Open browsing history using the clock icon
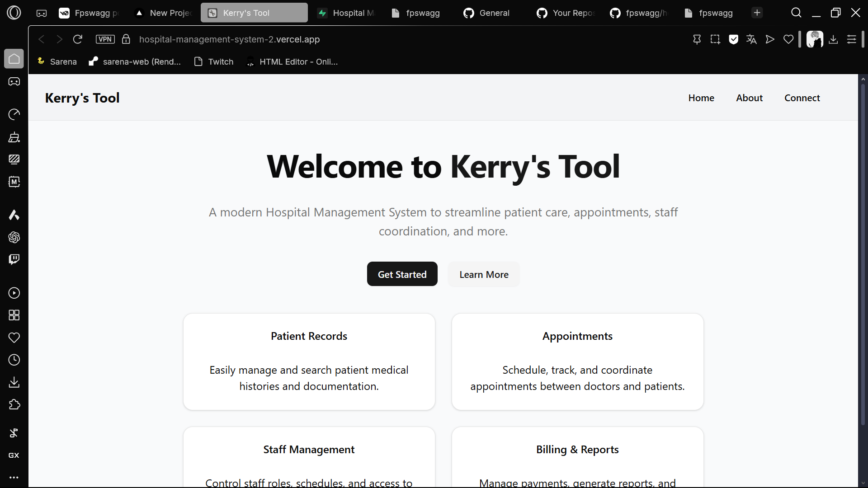868x488 pixels. click(x=14, y=360)
